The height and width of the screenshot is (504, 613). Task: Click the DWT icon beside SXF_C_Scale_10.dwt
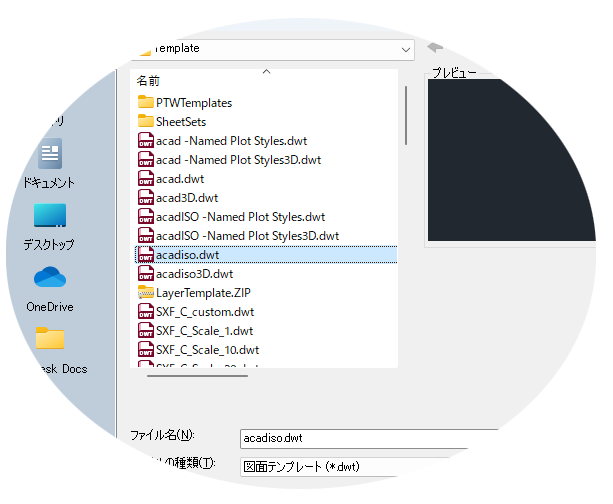[145, 350]
